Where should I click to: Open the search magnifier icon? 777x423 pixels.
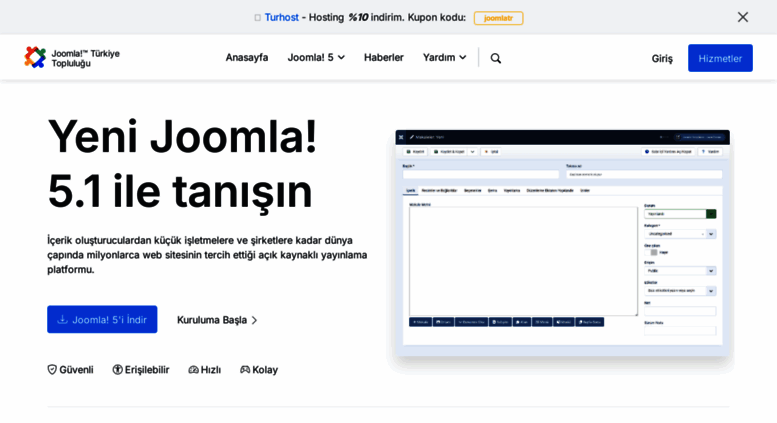[x=496, y=58]
